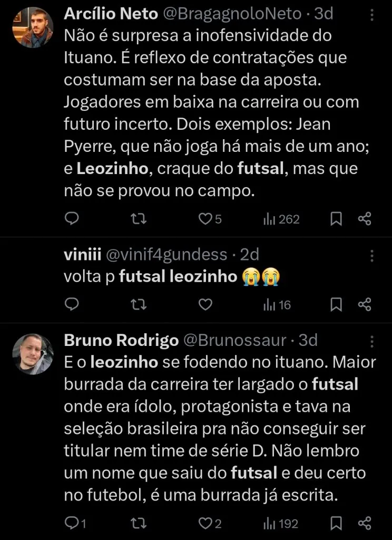Like Arcílio Neto's tweet with 5 likes
Viewport: 392px width, 540px height.
pyautogui.click(x=205, y=219)
